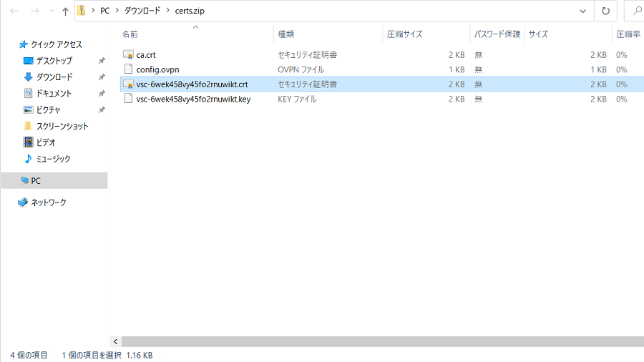Click the ca.crt certificate icon
This screenshot has height=362, width=644.
[x=128, y=54]
